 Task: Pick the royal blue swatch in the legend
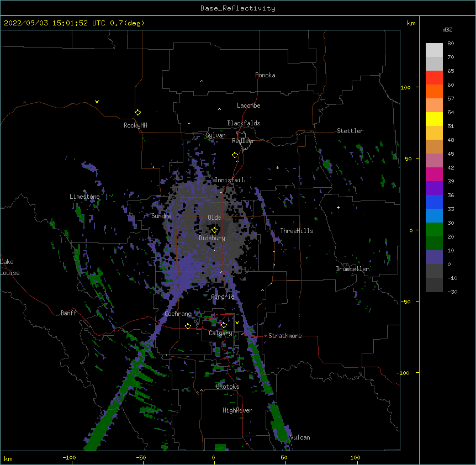434,202
